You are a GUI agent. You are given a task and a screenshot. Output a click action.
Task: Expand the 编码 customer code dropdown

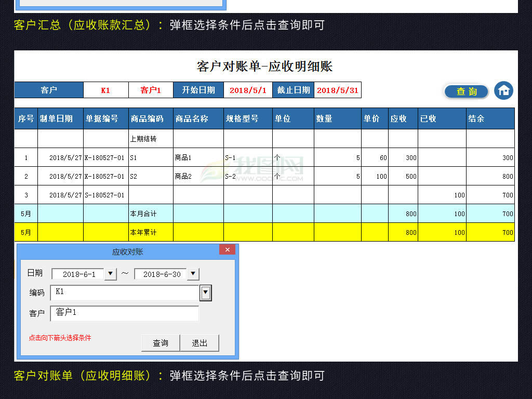pos(205,293)
